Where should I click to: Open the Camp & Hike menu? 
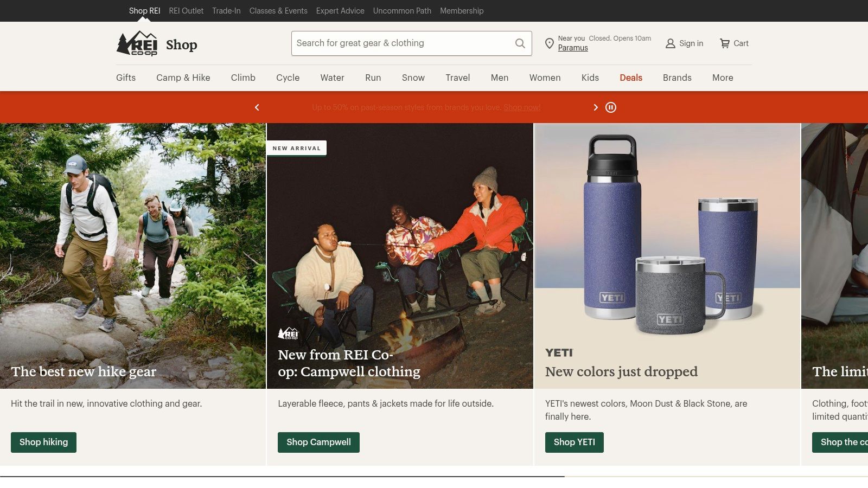click(183, 78)
